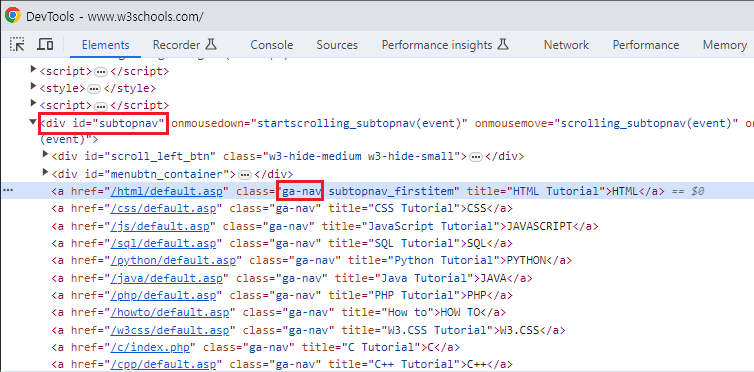The height and width of the screenshot is (372, 754).
Task: Select the "W3.CSS Tutorial" title value
Action: [x=440, y=330]
